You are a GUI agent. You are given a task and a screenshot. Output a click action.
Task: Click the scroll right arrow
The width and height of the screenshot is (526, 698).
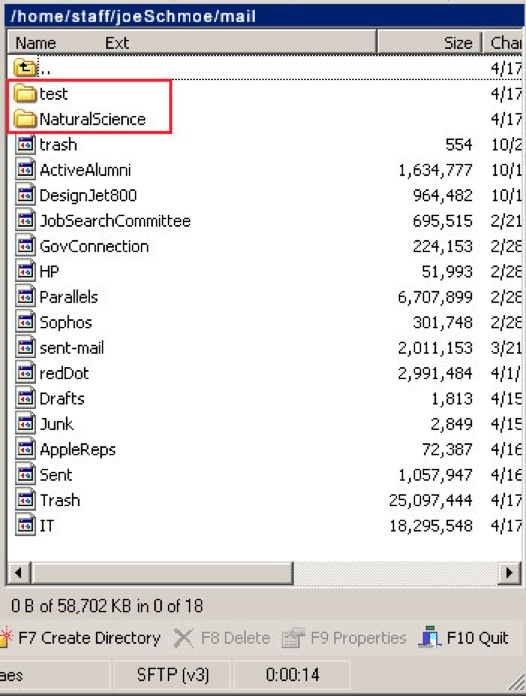point(509,572)
